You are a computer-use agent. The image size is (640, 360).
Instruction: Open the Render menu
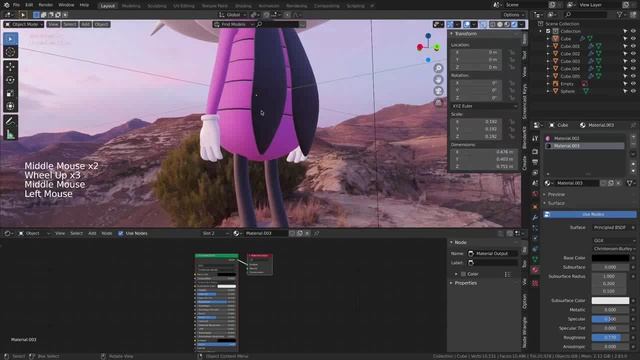[x=46, y=5]
